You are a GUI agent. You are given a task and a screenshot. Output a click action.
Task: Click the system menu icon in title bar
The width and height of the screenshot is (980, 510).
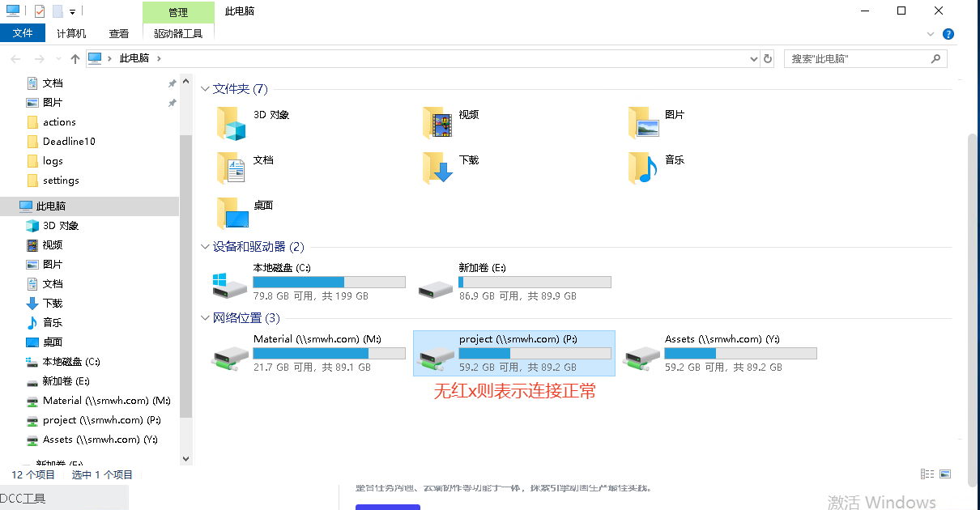click(x=13, y=11)
